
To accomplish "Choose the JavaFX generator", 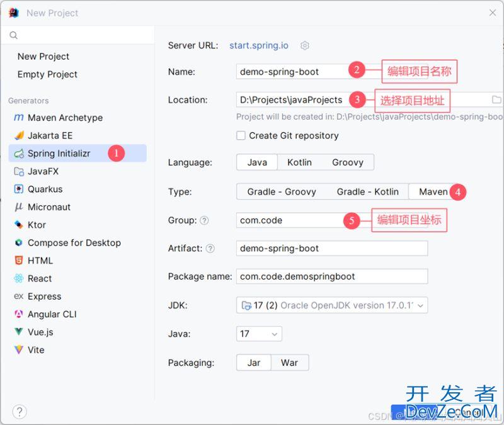I will click(77, 171).
